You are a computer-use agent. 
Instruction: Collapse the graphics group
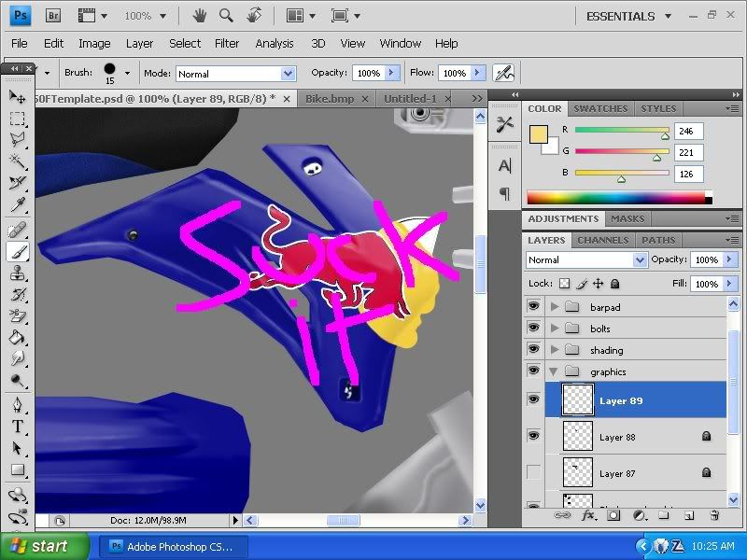point(554,371)
